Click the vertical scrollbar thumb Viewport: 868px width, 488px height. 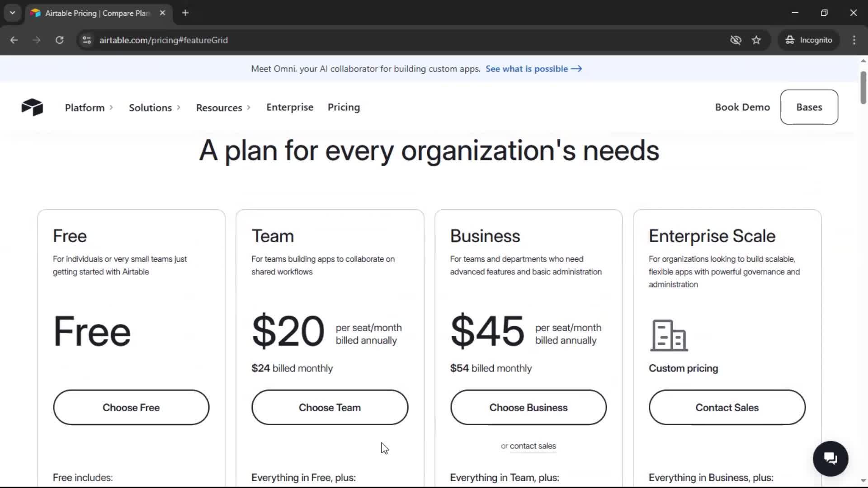pos(863,87)
